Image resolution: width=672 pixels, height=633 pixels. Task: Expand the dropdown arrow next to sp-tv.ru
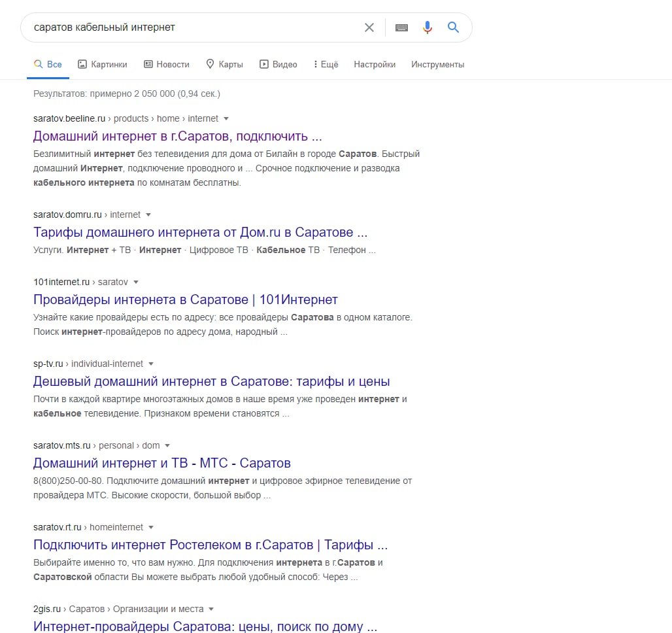pos(151,364)
